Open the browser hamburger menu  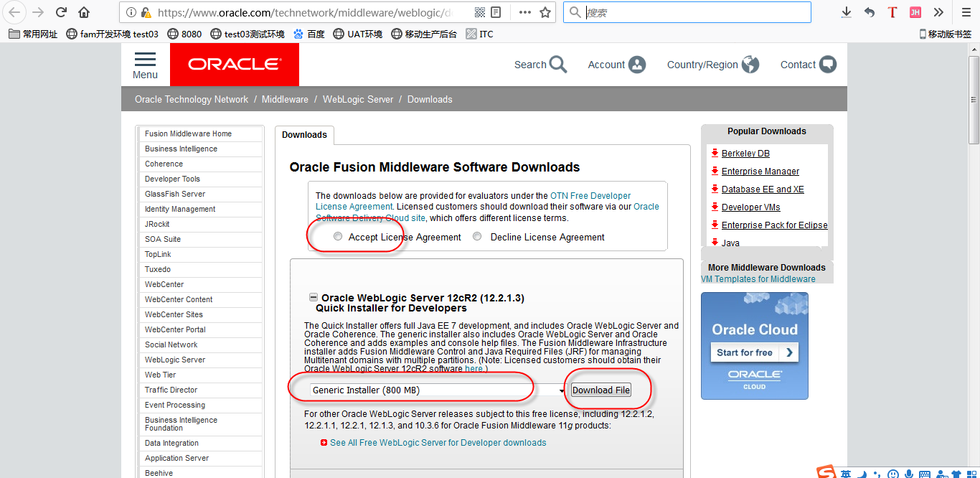(966, 12)
